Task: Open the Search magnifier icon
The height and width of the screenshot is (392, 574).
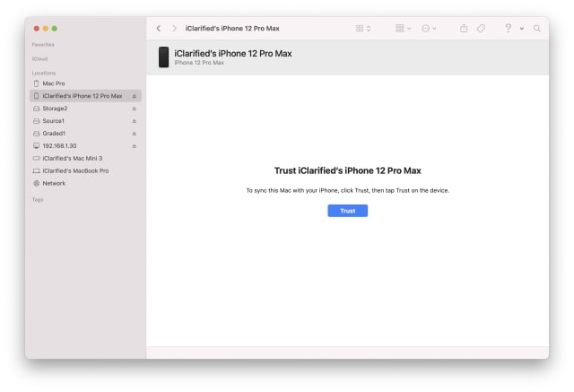Action: coord(537,29)
